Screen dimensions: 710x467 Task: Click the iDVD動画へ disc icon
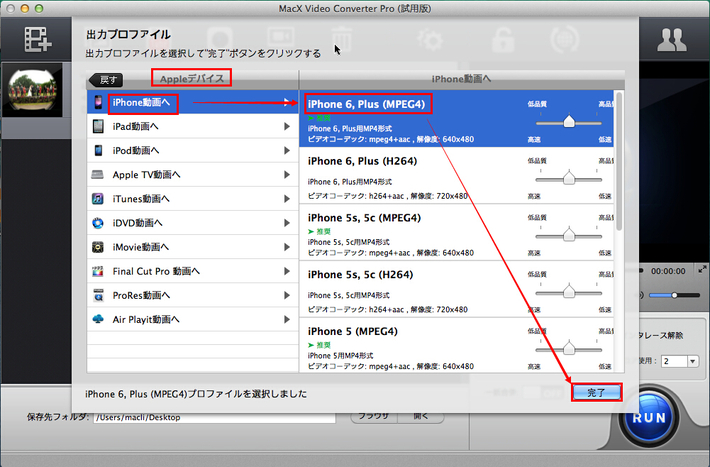98,223
